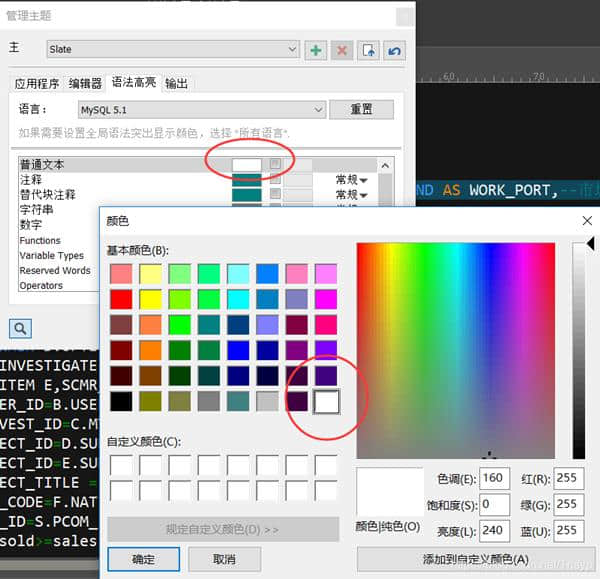The width and height of the screenshot is (600, 579).
Task: Toggle the checkbox in the 普通文本 row
Action: (275, 164)
